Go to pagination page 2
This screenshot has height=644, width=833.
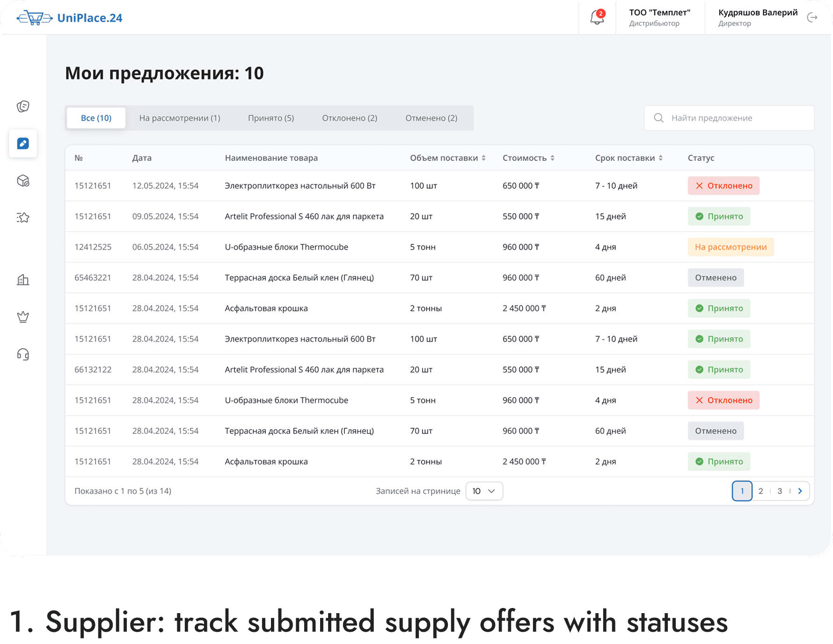coord(760,491)
